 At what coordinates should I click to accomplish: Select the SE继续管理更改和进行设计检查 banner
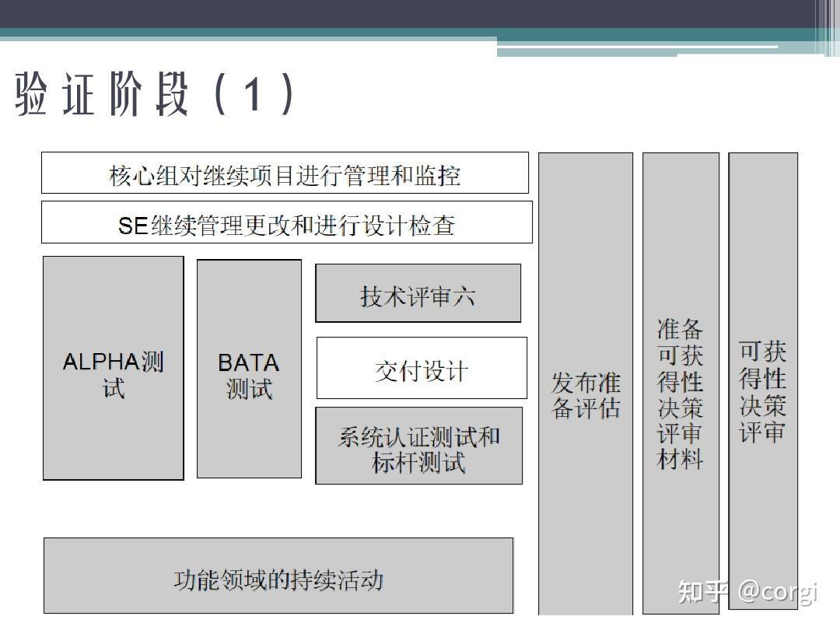click(287, 223)
